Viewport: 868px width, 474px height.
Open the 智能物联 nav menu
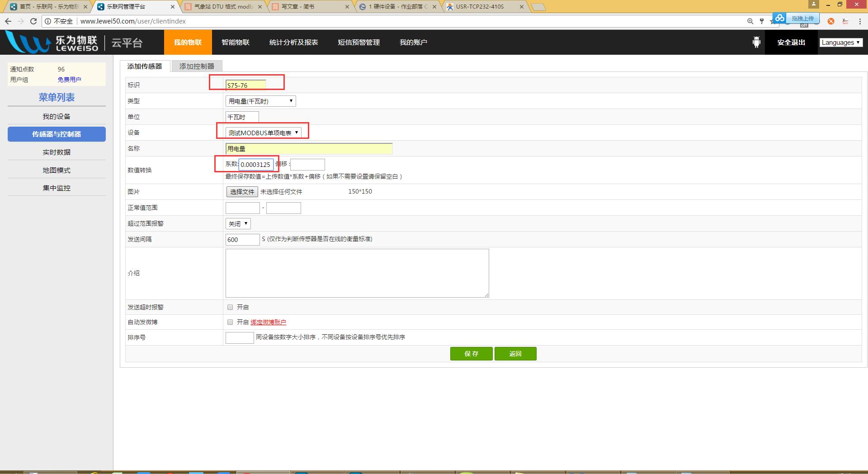(236, 42)
